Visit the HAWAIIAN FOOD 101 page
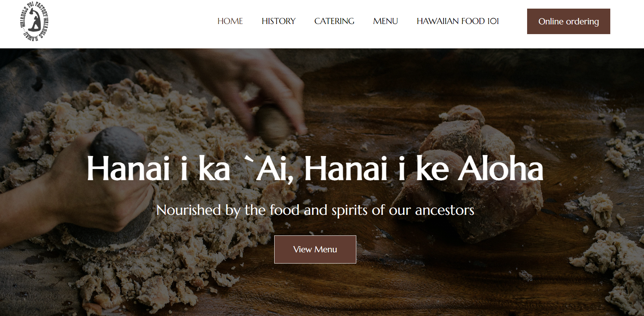This screenshot has width=644, height=316. tap(457, 21)
